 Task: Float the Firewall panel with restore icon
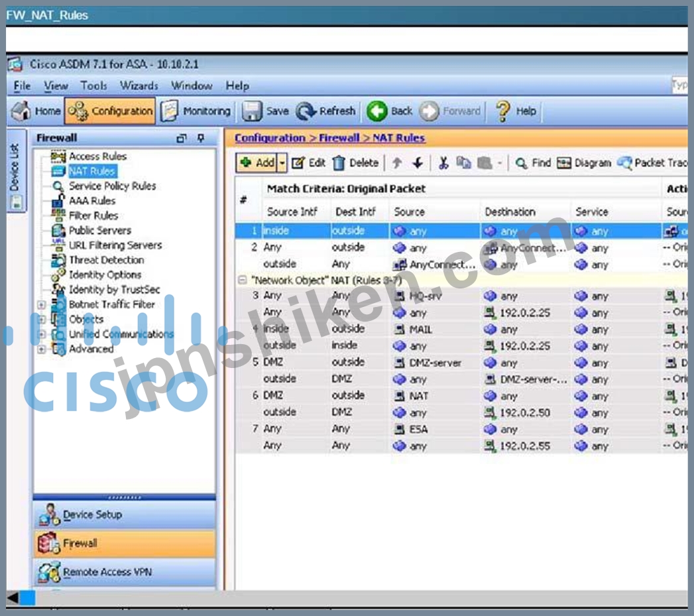pyautogui.click(x=182, y=138)
